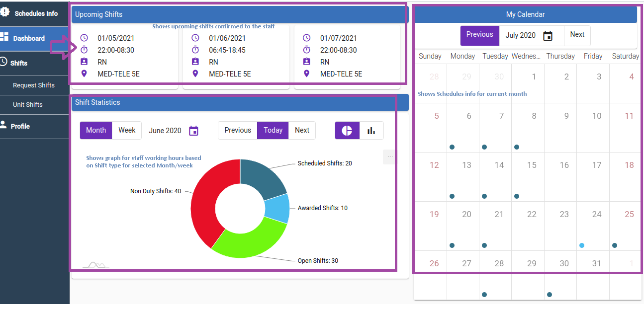Click the Dashboard grid icon in sidebar
Viewport: 644px width, 309px height.
pyautogui.click(x=4, y=37)
